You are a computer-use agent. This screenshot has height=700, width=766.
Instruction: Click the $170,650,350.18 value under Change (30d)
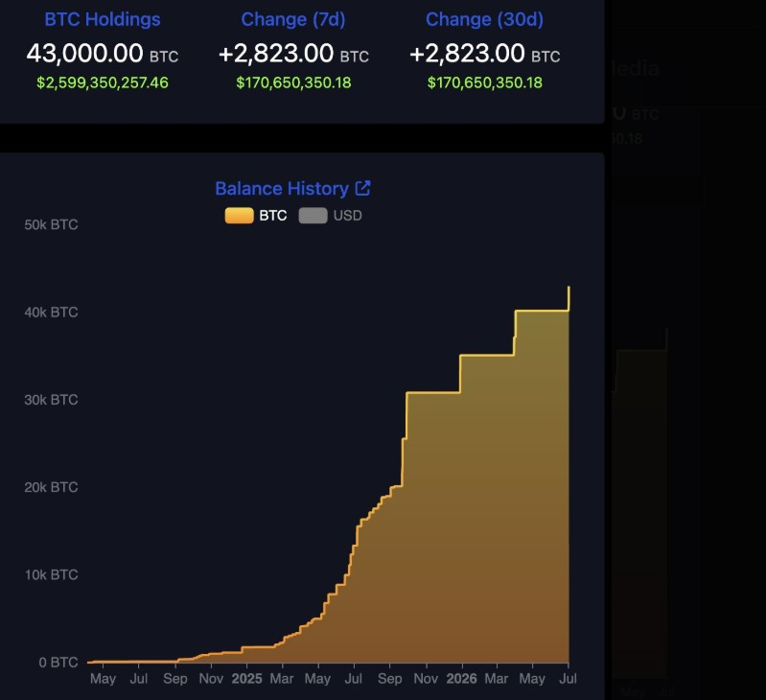pos(484,82)
